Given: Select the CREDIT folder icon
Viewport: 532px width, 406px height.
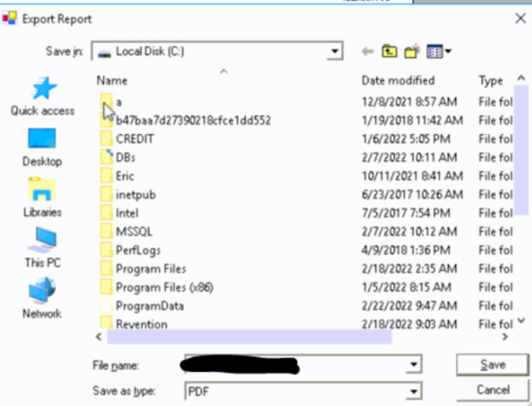Looking at the screenshot, I should pos(106,139).
